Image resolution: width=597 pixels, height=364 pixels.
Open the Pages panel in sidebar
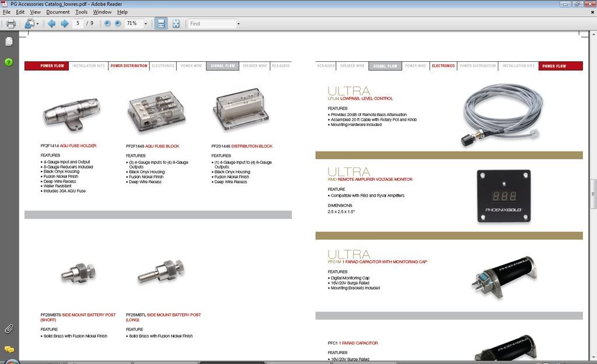(x=9, y=41)
